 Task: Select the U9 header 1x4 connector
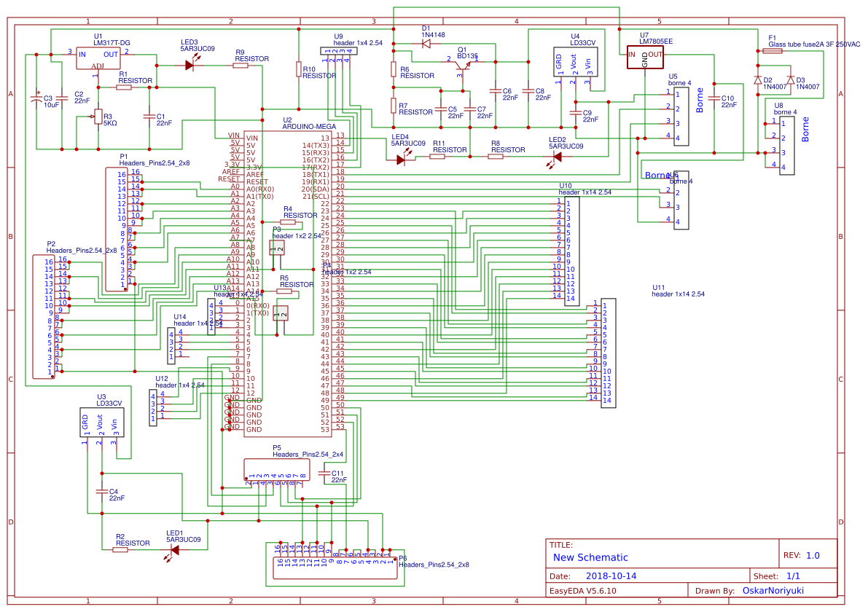click(x=339, y=52)
